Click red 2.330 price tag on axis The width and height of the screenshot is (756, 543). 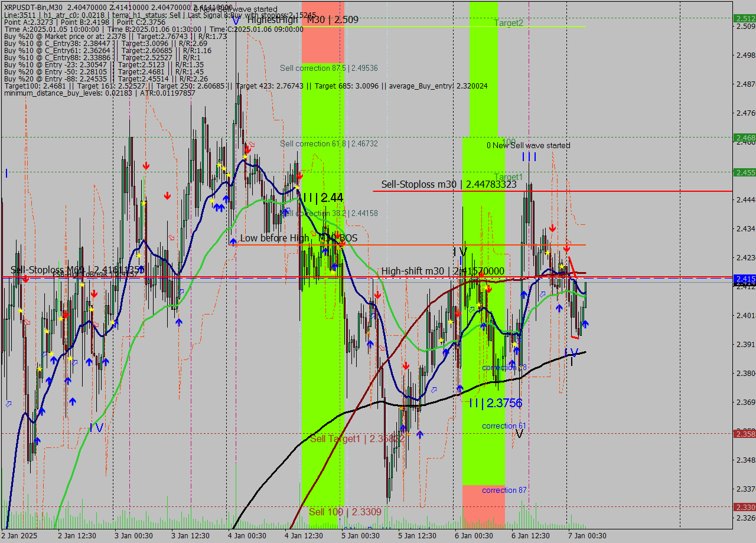point(744,507)
